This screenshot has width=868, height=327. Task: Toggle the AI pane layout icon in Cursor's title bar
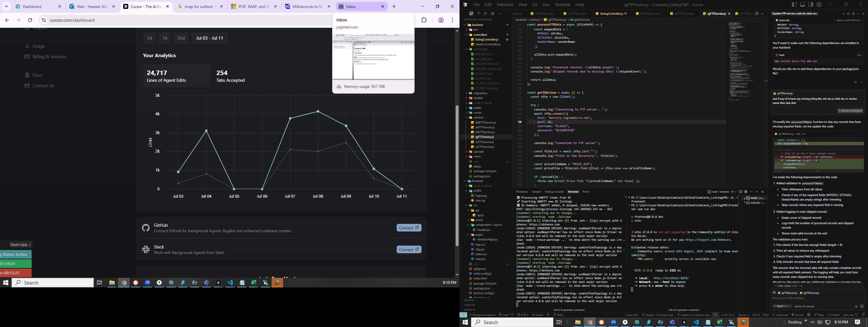(x=811, y=5)
